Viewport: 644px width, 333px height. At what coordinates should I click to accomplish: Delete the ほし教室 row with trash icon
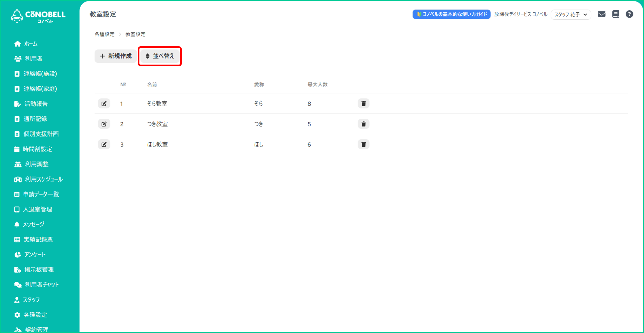(x=363, y=144)
